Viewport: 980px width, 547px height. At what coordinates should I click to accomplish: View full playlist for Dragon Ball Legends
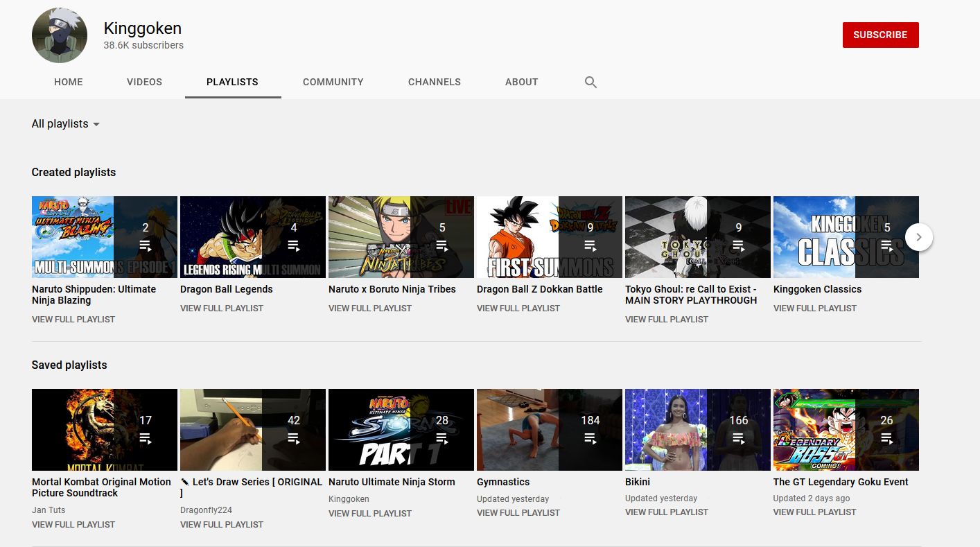click(222, 309)
